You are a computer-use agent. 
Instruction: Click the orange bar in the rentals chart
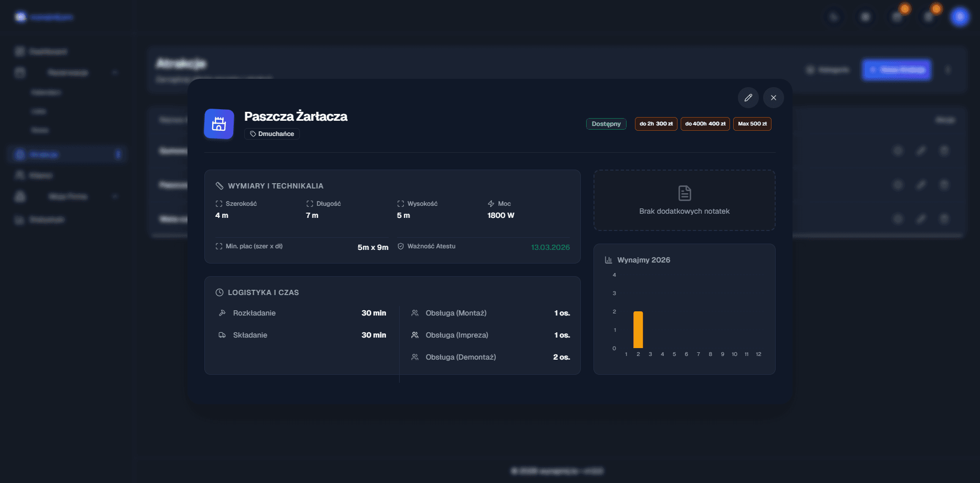click(x=638, y=330)
